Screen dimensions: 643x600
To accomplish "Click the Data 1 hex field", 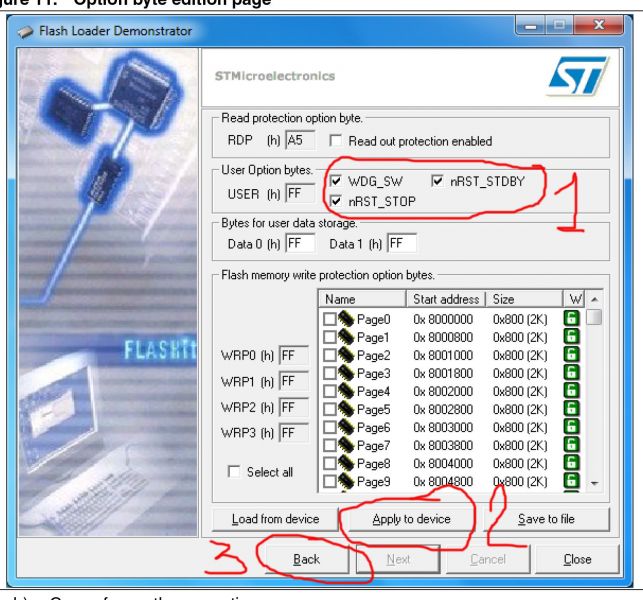I will click(402, 243).
